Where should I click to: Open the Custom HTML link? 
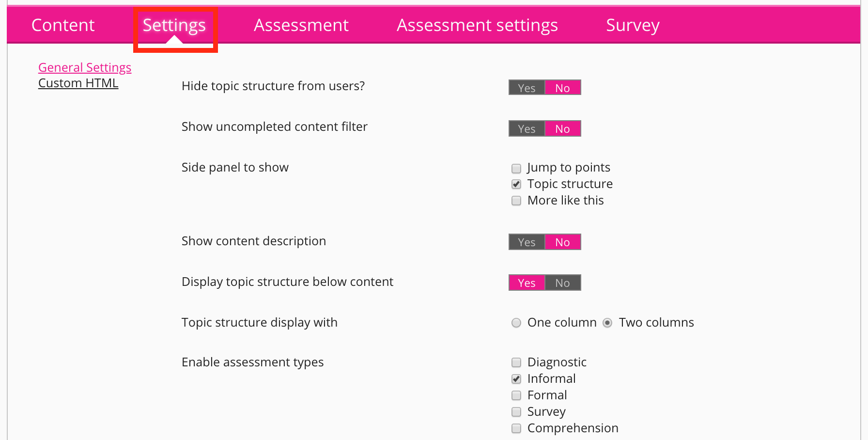[78, 83]
